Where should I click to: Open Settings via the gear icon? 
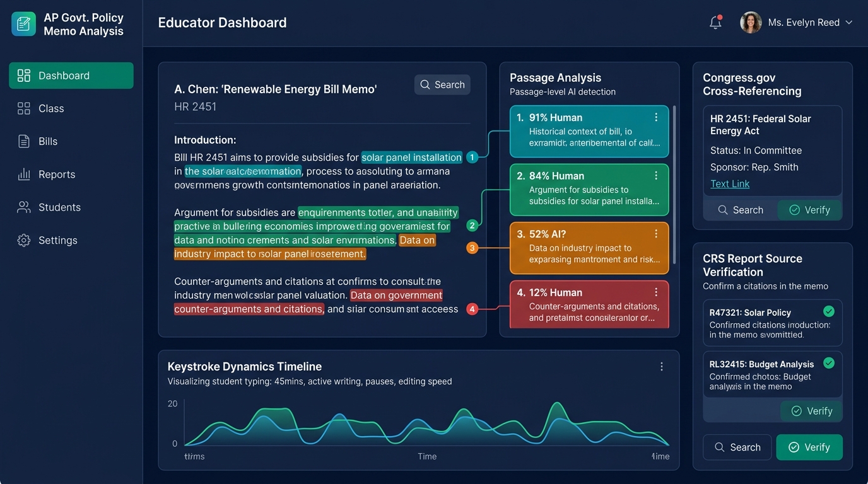[x=24, y=240]
